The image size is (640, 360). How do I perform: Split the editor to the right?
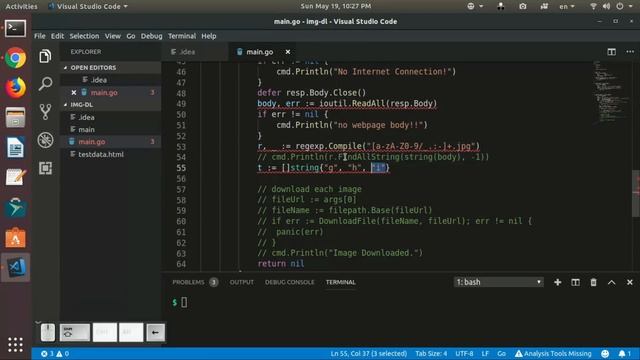point(611,52)
